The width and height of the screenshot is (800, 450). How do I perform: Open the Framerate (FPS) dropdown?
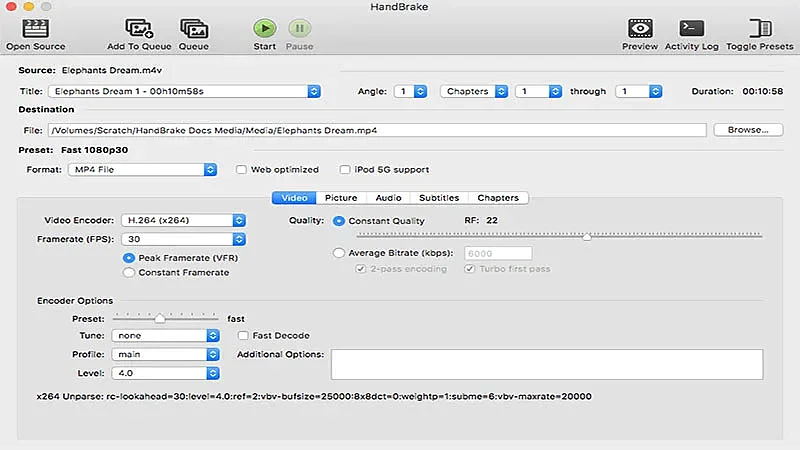pos(184,239)
